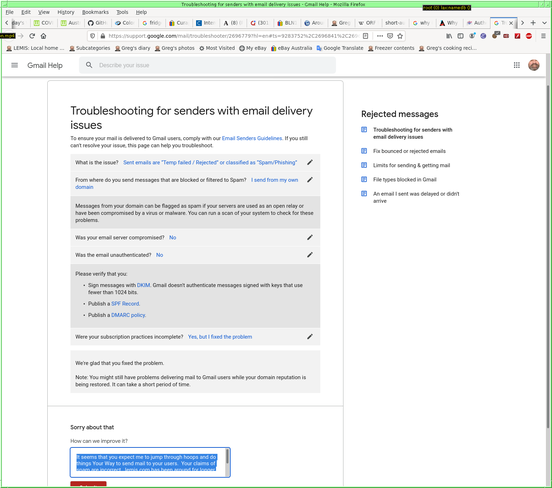552x488 pixels.
Task: Edit 'subscription practices incomplete' answer
Action: [310, 337]
